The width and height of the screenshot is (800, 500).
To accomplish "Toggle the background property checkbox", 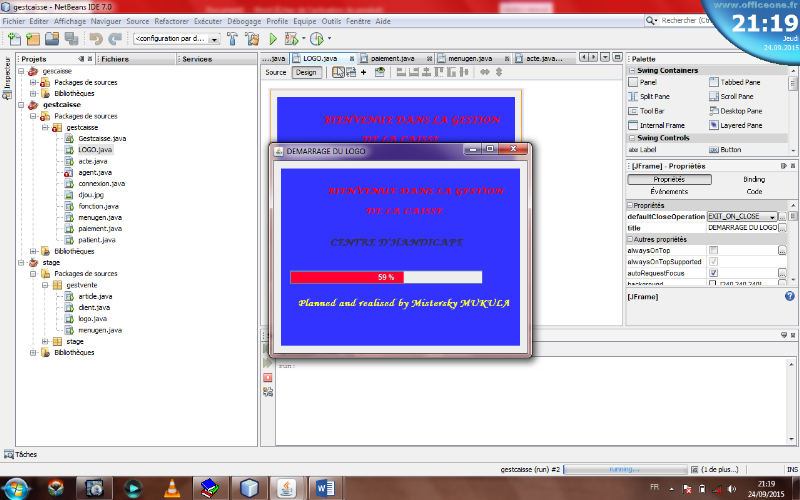I will tap(713, 283).
